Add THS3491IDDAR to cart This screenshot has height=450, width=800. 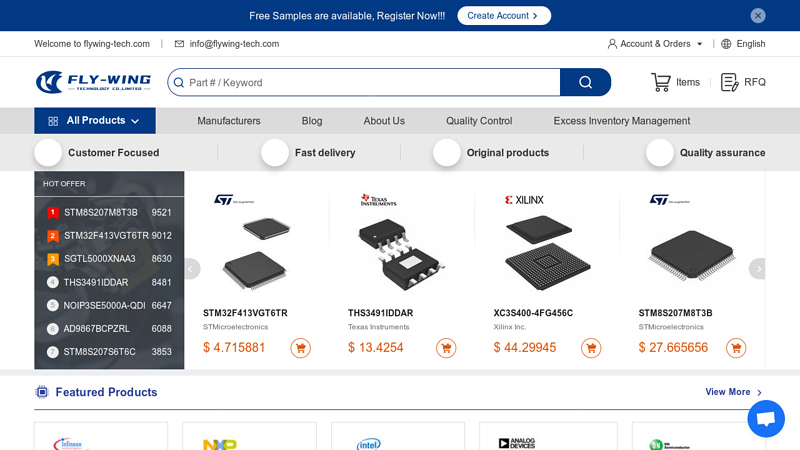point(446,348)
